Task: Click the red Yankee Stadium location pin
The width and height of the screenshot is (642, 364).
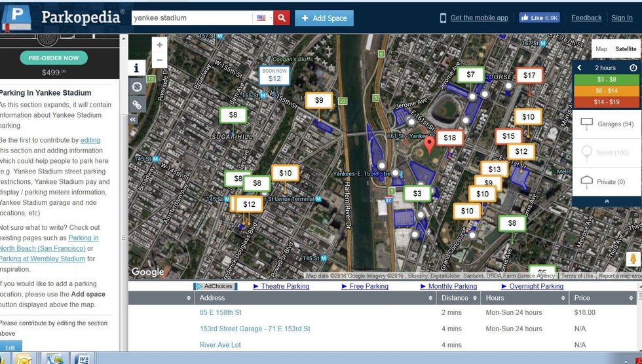Action: pos(429,144)
